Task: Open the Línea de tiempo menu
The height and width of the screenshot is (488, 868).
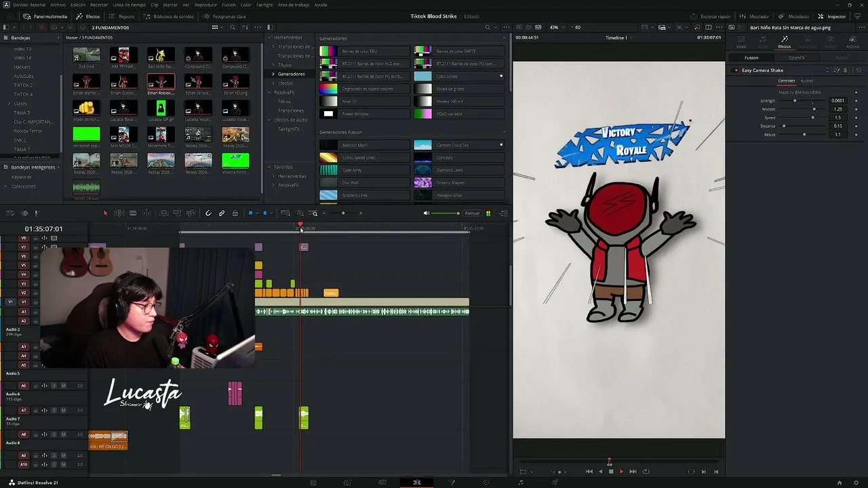Action: click(129, 5)
